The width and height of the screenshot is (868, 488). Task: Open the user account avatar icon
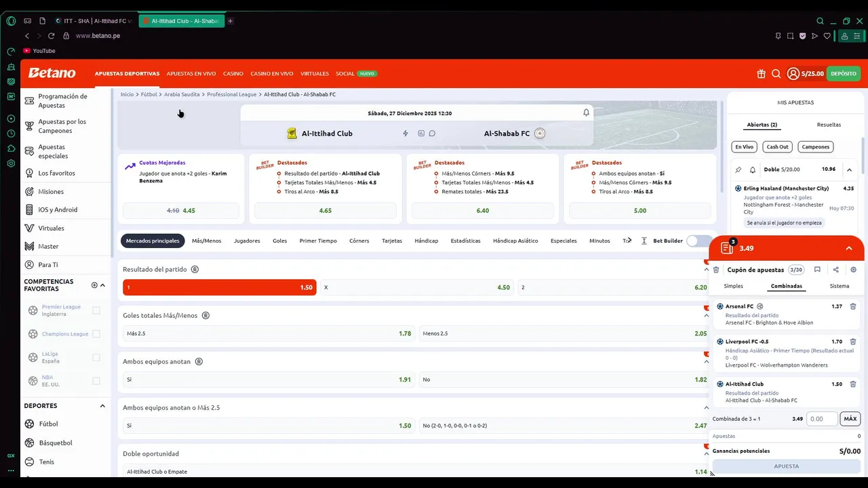[793, 74]
